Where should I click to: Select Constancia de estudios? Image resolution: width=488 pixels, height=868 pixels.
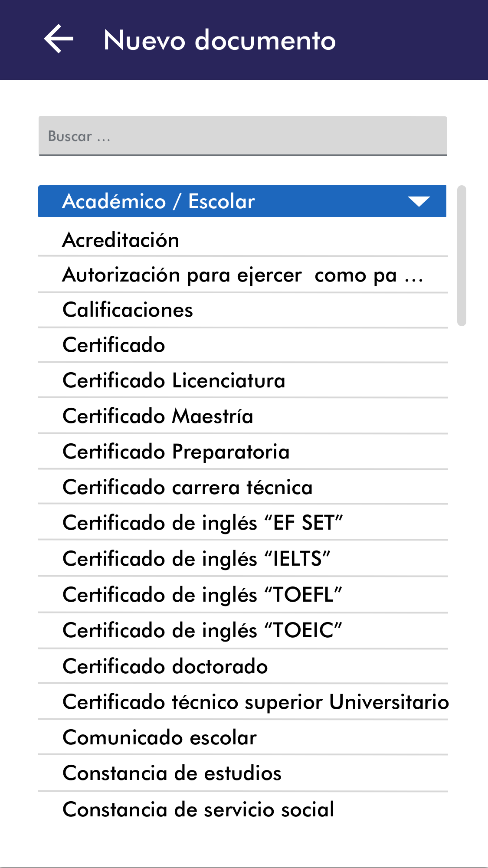172,773
